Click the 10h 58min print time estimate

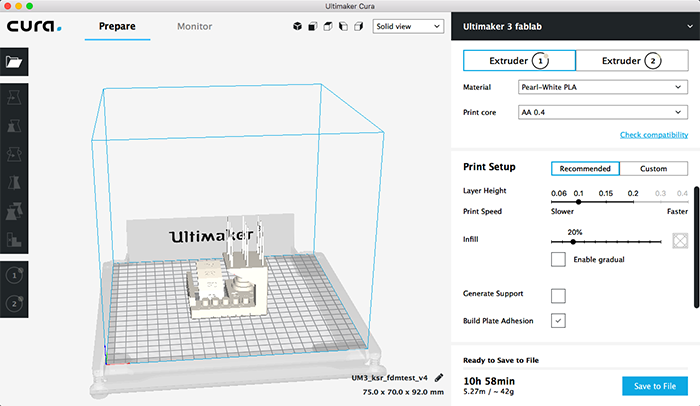pos(489,381)
